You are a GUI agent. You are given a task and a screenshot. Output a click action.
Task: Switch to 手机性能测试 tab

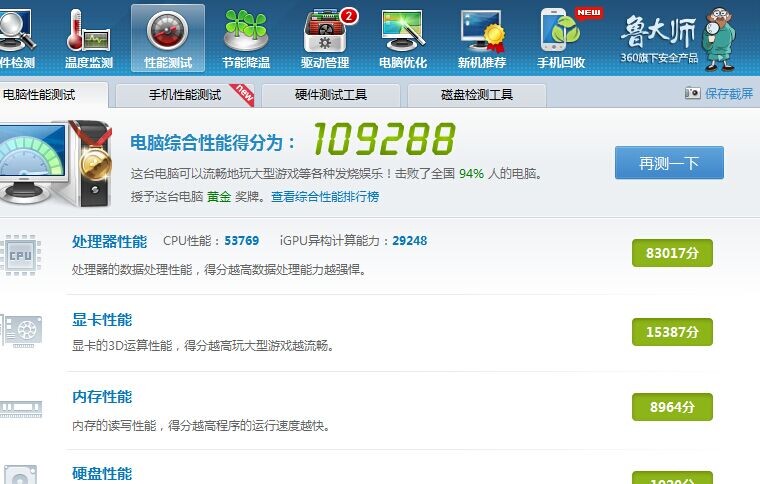click(x=185, y=95)
